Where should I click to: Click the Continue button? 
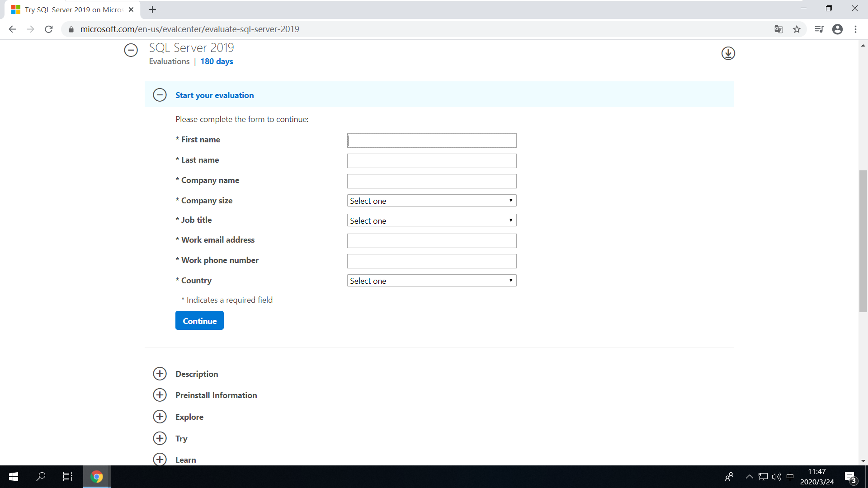tap(199, 320)
